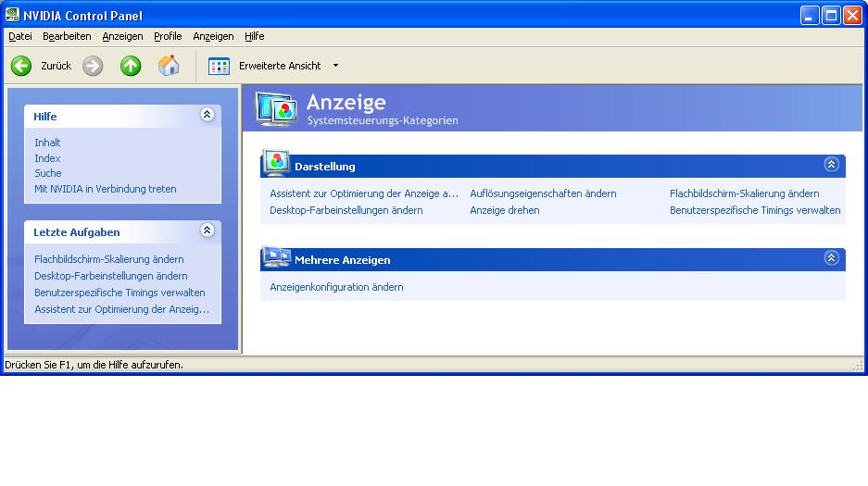The height and width of the screenshot is (486, 868).
Task: Open the Profile menu
Action: 168,36
